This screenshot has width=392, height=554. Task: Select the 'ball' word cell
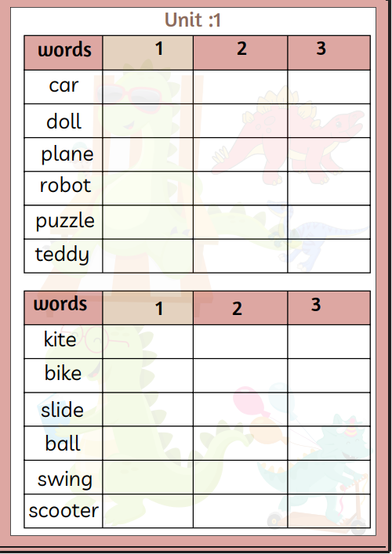click(64, 444)
